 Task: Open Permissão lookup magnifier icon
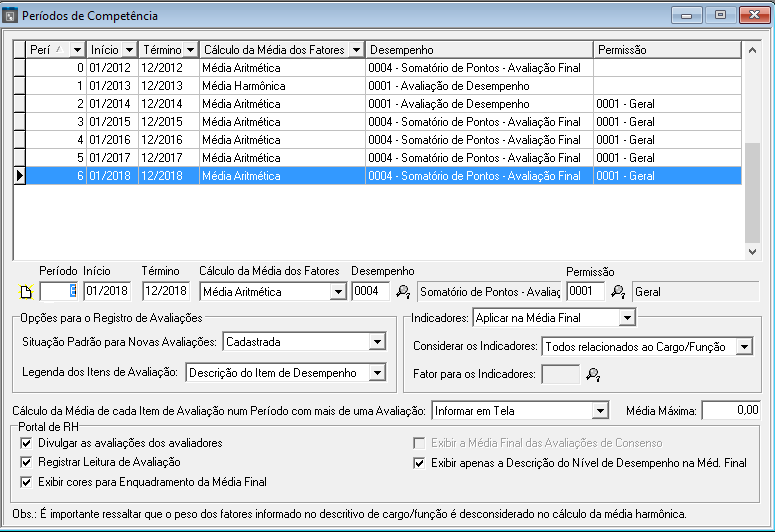(618, 292)
